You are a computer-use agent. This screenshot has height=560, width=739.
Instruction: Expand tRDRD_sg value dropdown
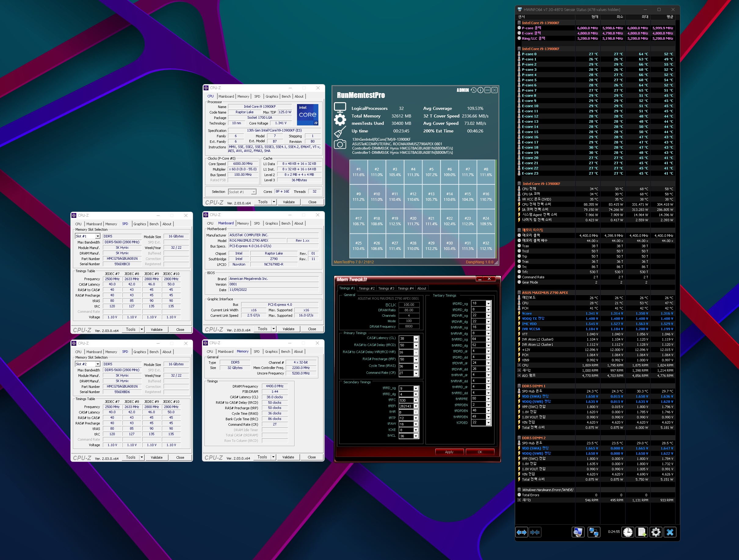click(x=488, y=304)
